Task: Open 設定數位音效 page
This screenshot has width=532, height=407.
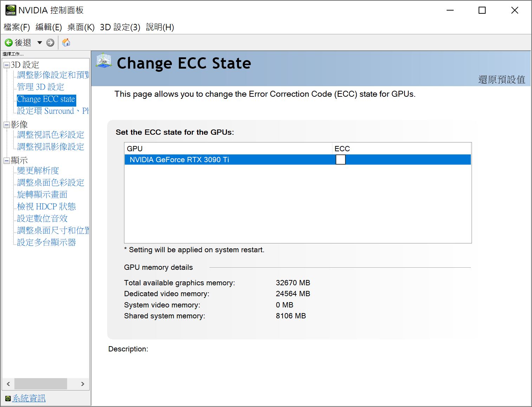Action: pos(42,218)
